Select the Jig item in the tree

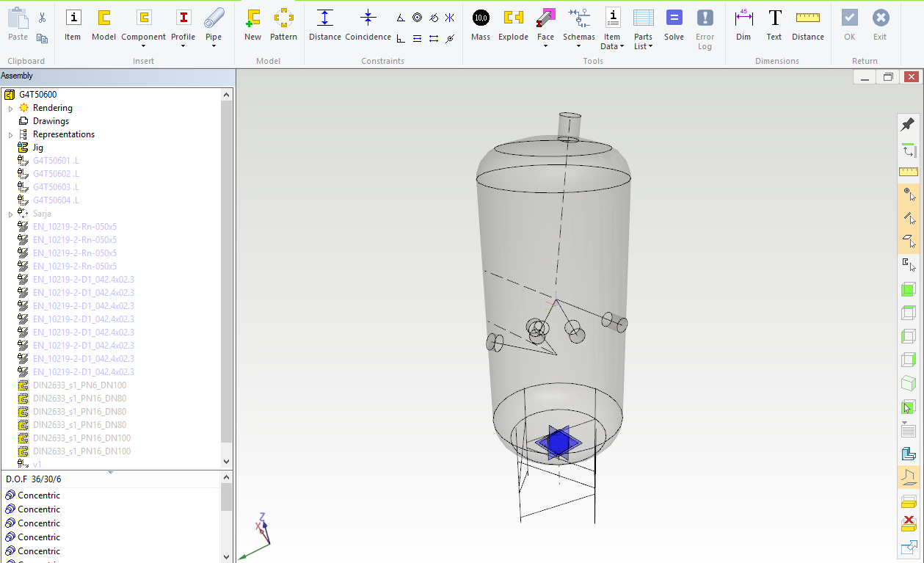pos(37,148)
